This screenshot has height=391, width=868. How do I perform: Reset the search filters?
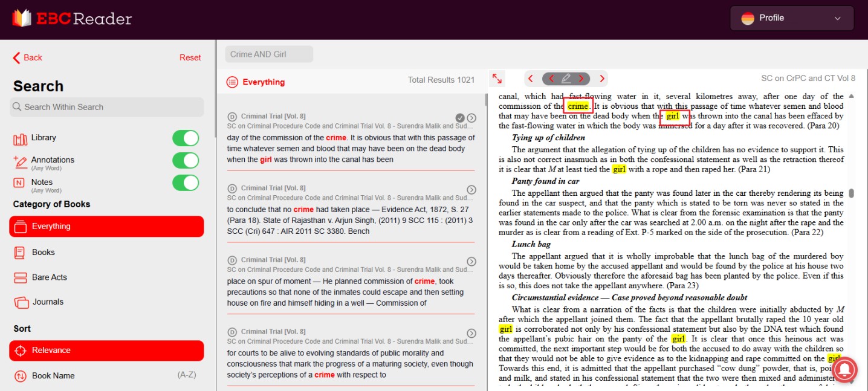(190, 57)
